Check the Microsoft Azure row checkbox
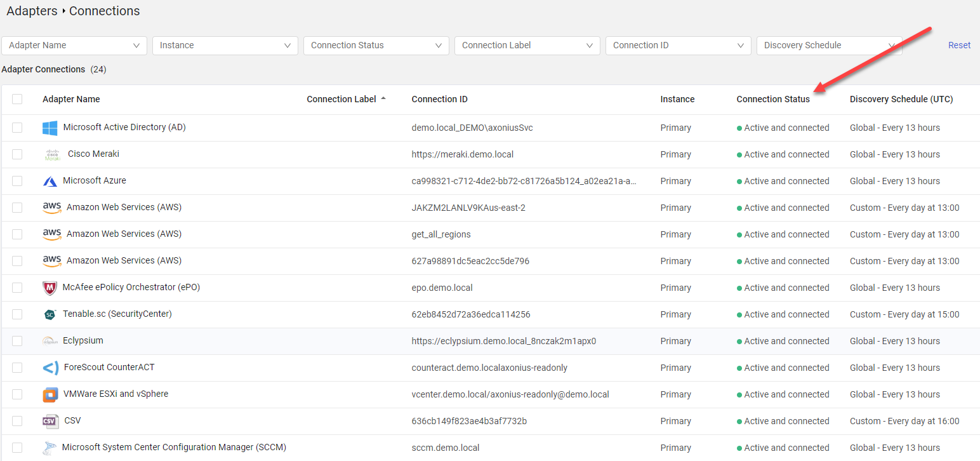Image resolution: width=980 pixels, height=461 pixels. (17, 181)
